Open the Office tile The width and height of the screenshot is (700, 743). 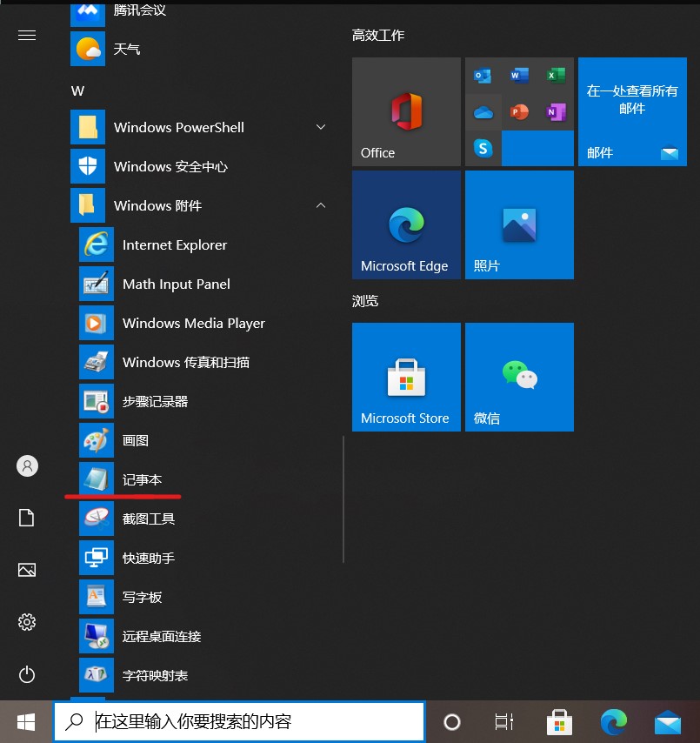click(406, 112)
